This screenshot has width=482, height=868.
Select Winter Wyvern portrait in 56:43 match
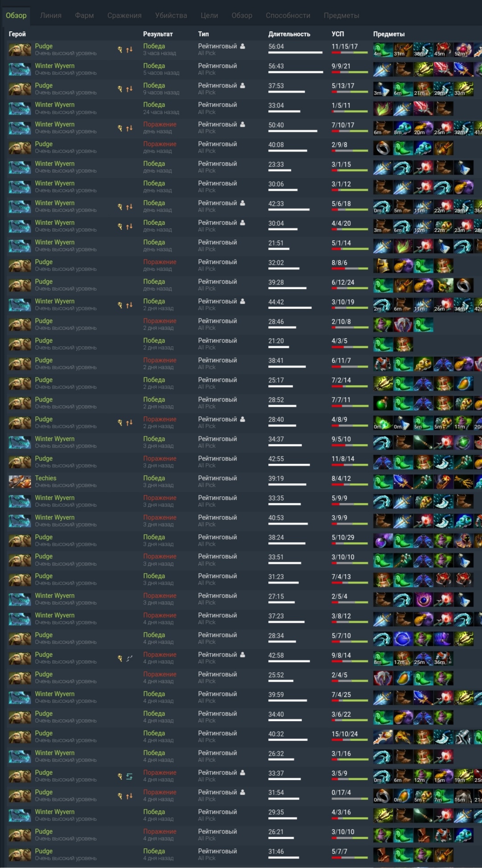[x=20, y=69]
